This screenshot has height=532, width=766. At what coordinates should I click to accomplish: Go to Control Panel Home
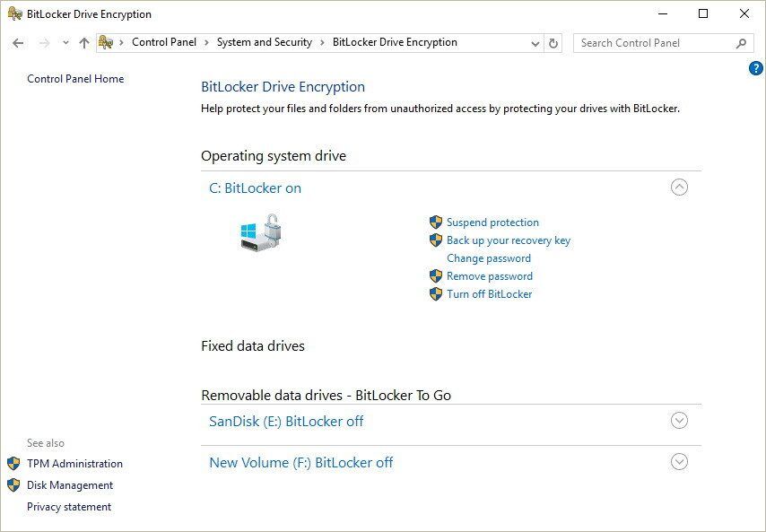point(75,79)
